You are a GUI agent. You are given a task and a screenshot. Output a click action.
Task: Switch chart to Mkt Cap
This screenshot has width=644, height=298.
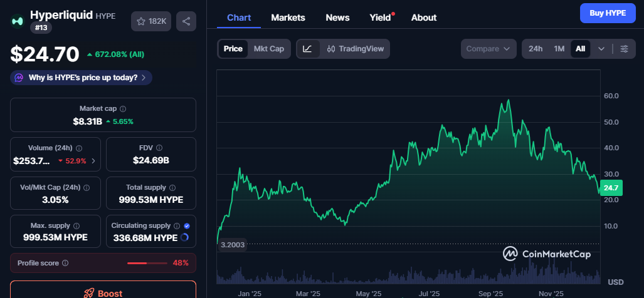pyautogui.click(x=268, y=49)
